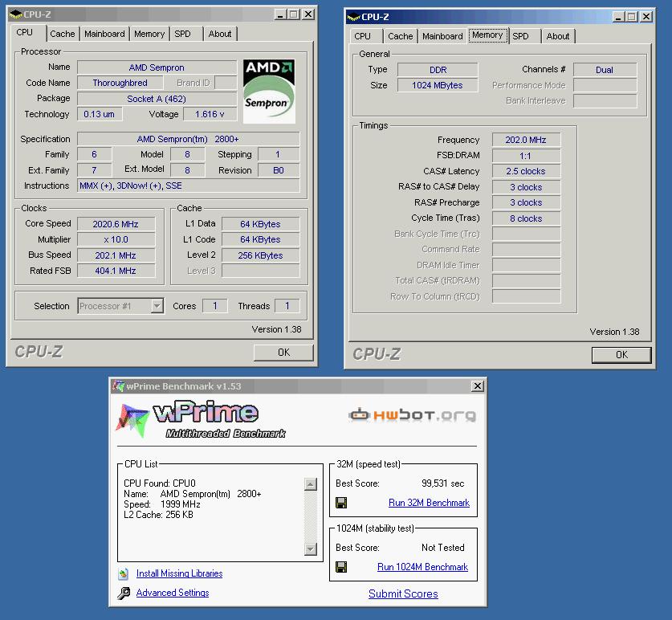Click the Cores count field
The width and height of the screenshot is (672, 620).
point(214,306)
